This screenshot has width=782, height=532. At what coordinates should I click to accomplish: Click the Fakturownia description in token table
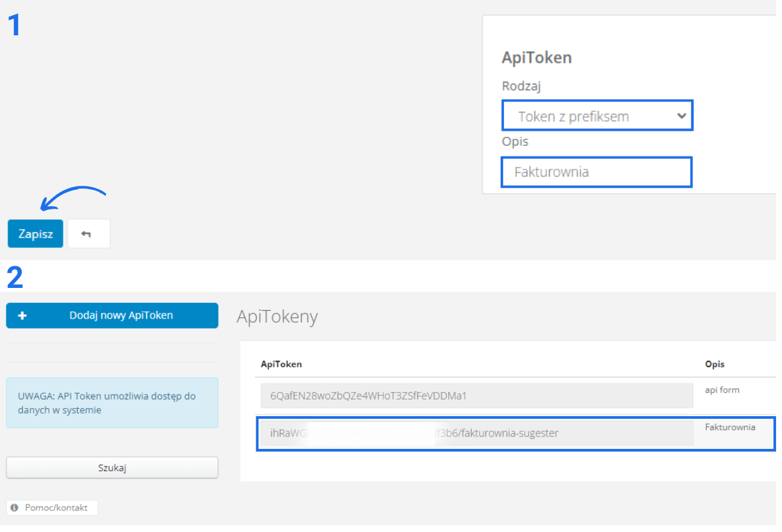point(730,427)
